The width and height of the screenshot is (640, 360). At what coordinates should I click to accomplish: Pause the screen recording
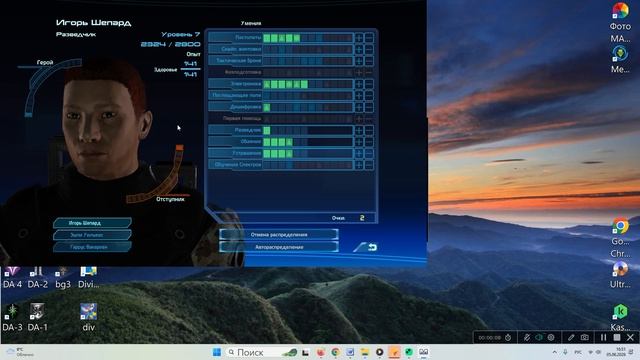(603, 338)
